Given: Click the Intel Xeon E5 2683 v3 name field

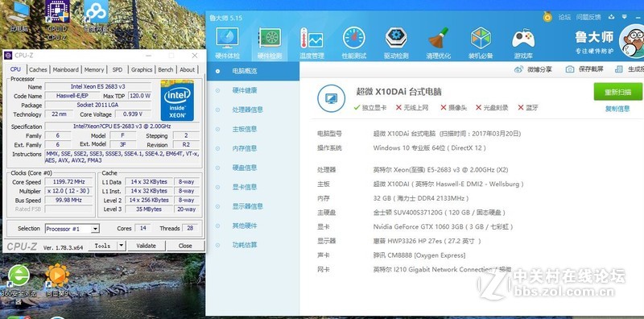Looking at the screenshot, I should point(97,87).
